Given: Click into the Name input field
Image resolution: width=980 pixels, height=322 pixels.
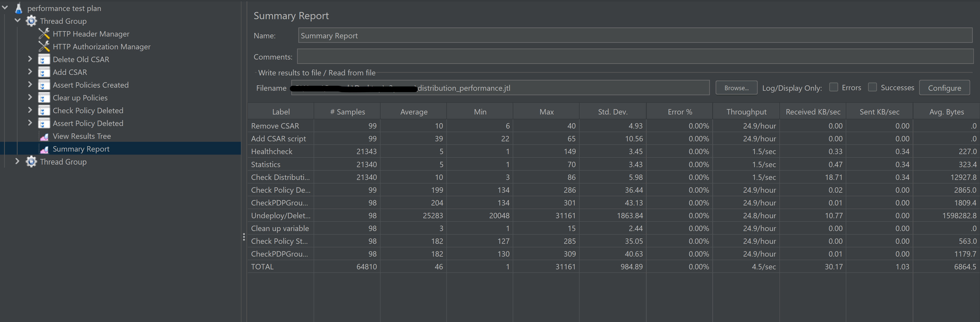Looking at the screenshot, I should point(635,36).
